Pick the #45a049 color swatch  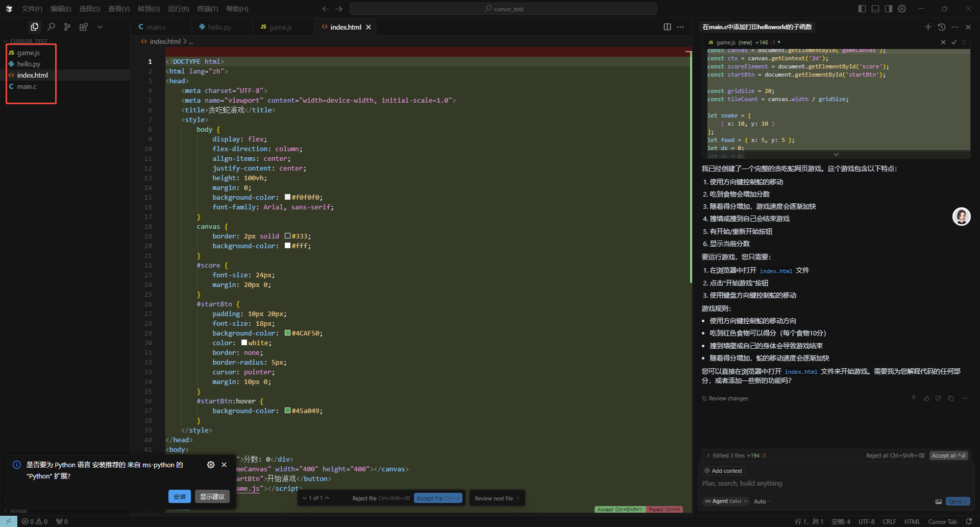[287, 411]
